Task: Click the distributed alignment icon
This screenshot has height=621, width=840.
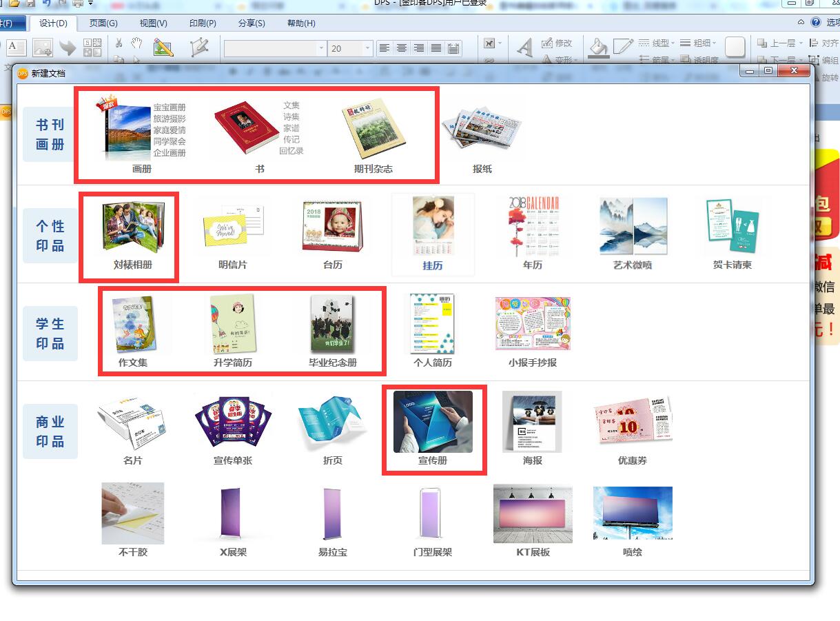Action: point(453,48)
